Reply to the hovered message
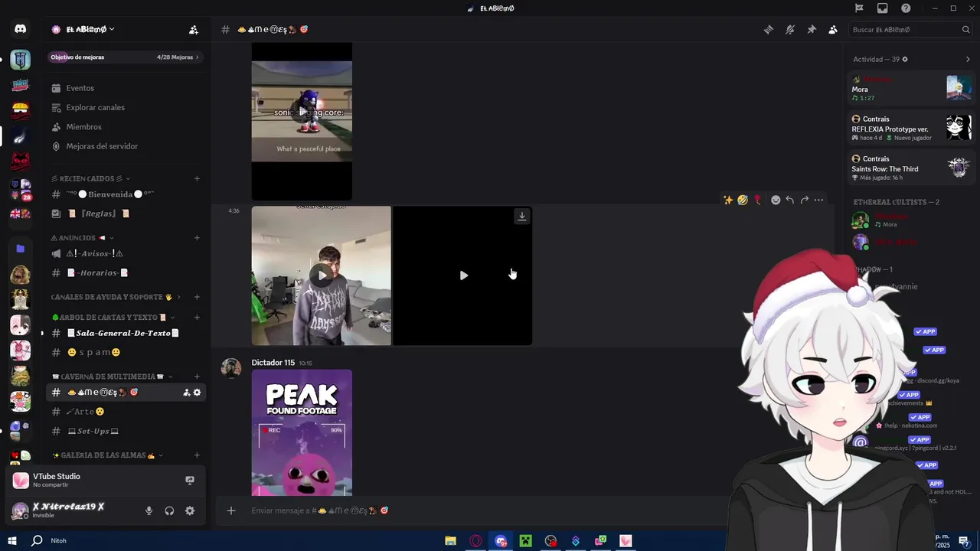 (790, 200)
